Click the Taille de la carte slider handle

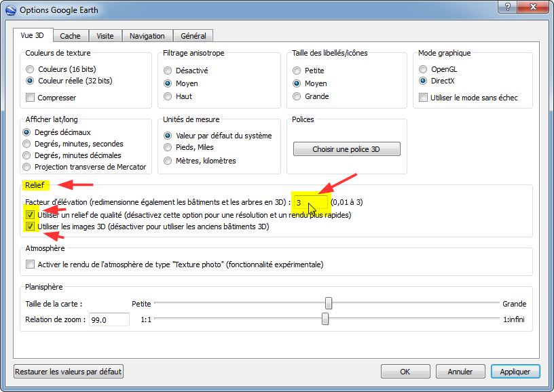(329, 302)
